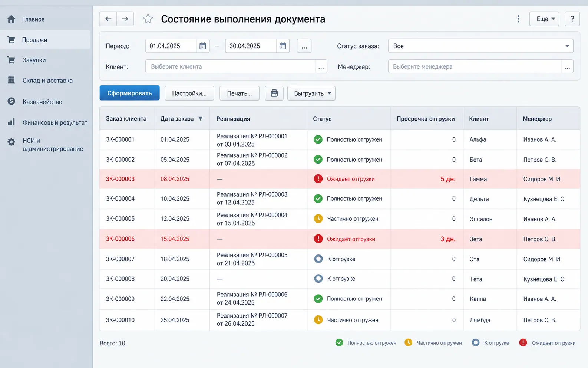
Task: Click the 5 дн. overdue value
Action: tap(448, 179)
